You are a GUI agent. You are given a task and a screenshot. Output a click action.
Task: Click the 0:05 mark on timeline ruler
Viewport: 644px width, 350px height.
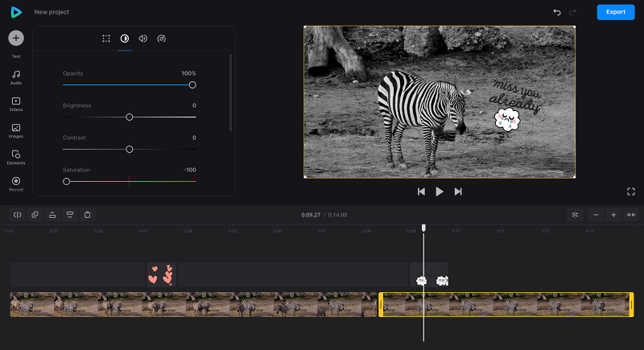[233, 231]
